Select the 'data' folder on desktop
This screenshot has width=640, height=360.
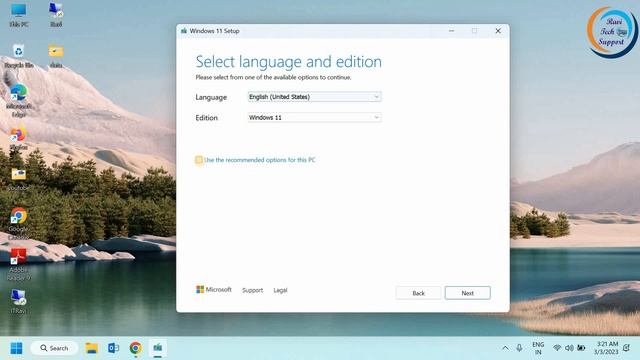coord(56,56)
